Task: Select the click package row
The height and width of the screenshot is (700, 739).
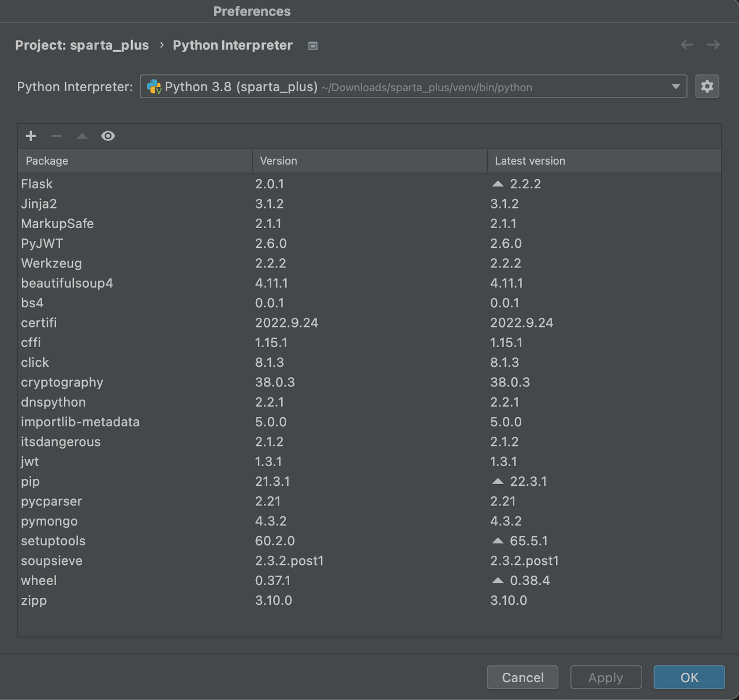Action: (369, 362)
